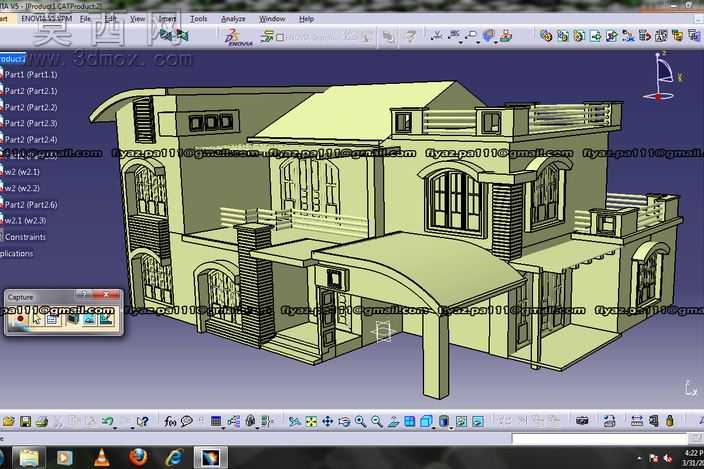Select Part2 (Part2.6) in the tree
This screenshot has height=469, width=704.
coord(31,205)
